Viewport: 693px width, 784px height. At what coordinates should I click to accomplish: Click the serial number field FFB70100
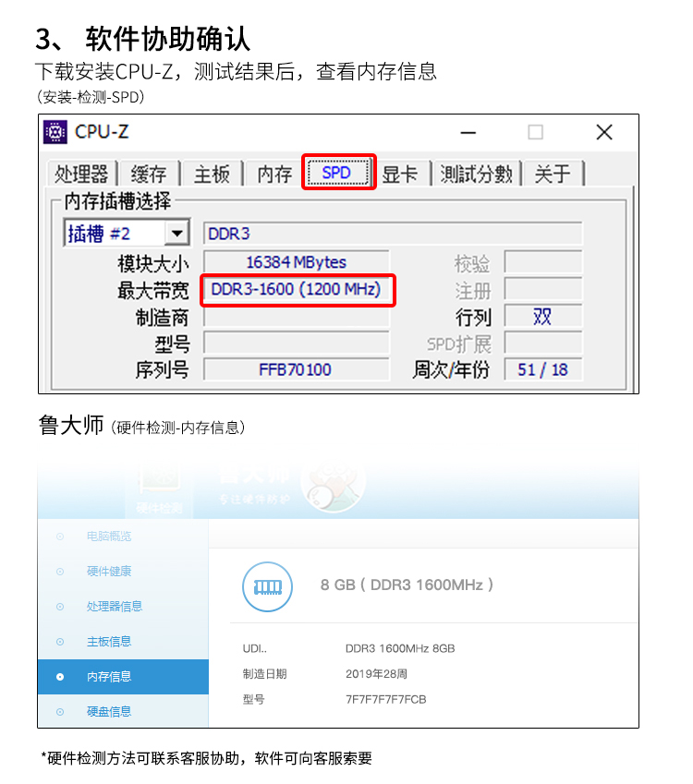pyautogui.click(x=297, y=369)
